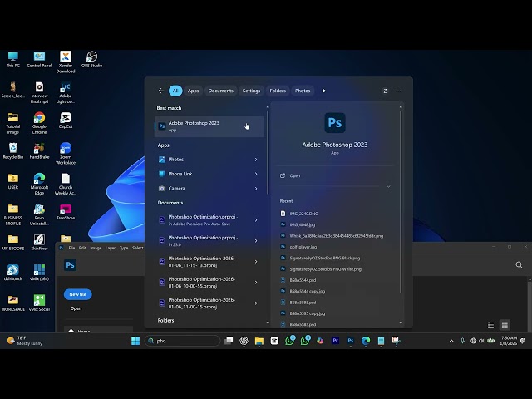Expand the Phone Link result chevron

(256, 174)
